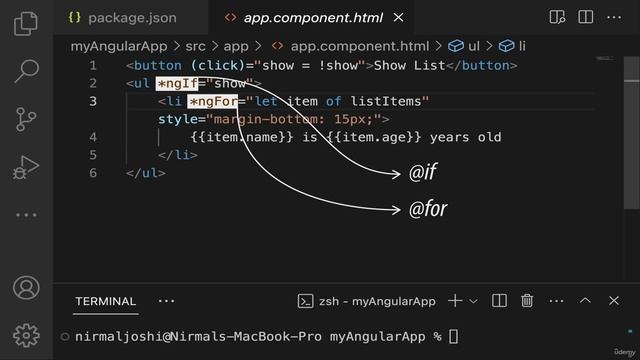
Task: Open the Accounts menu icon
Action: tap(26, 288)
